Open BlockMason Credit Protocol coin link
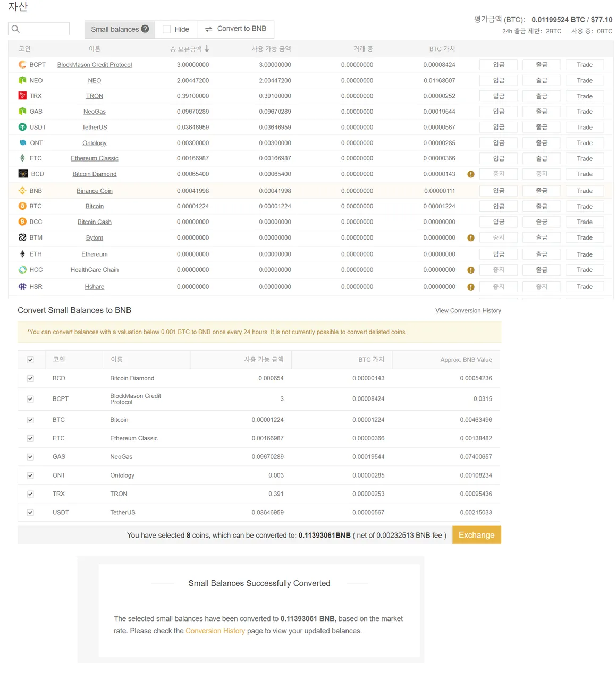The image size is (616, 680). click(x=95, y=65)
